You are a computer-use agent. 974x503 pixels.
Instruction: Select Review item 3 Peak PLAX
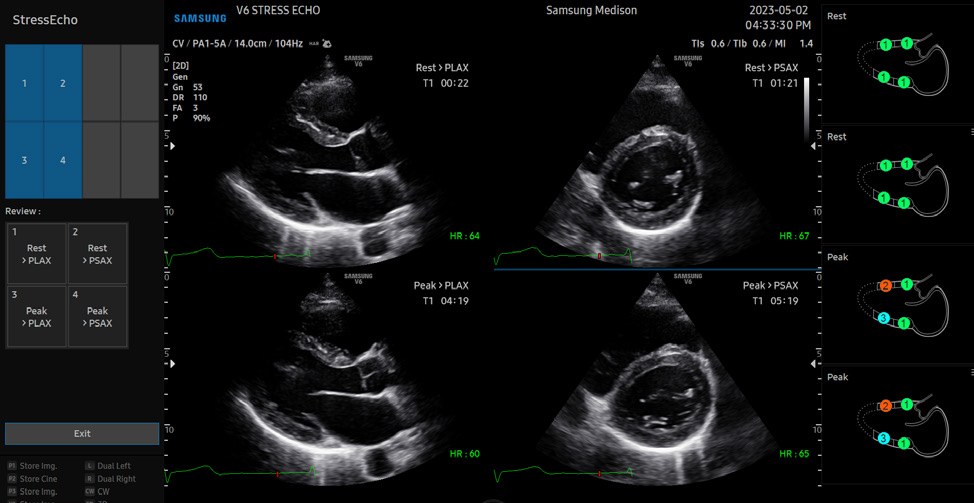point(37,316)
